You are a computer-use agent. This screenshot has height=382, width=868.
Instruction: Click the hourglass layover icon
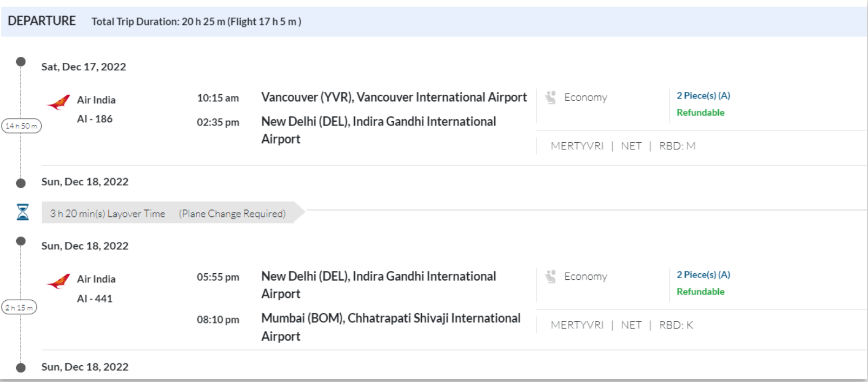(x=23, y=212)
